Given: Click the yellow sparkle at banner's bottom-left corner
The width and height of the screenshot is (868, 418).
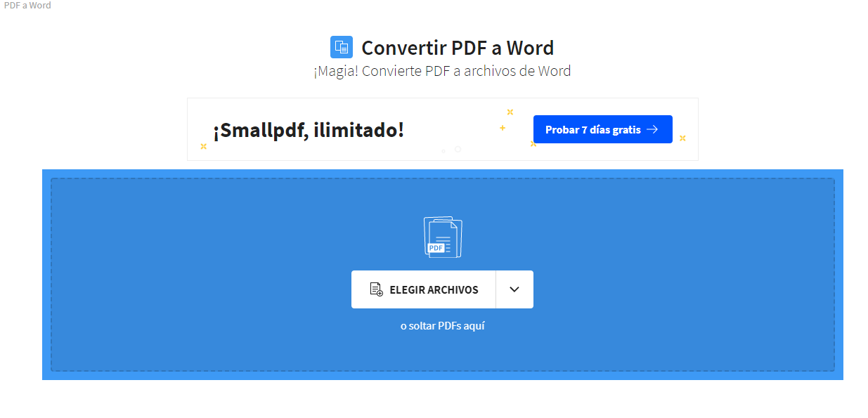Looking at the screenshot, I should [203, 146].
